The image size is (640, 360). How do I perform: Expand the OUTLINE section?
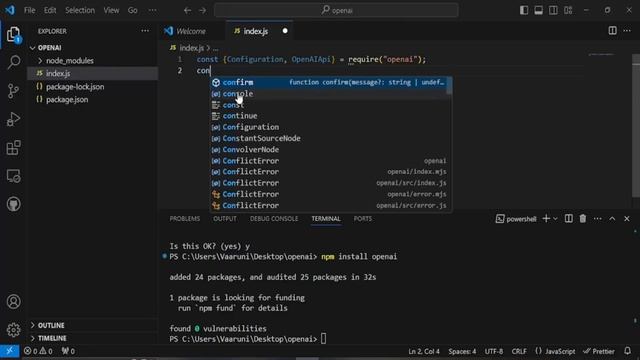point(93,325)
